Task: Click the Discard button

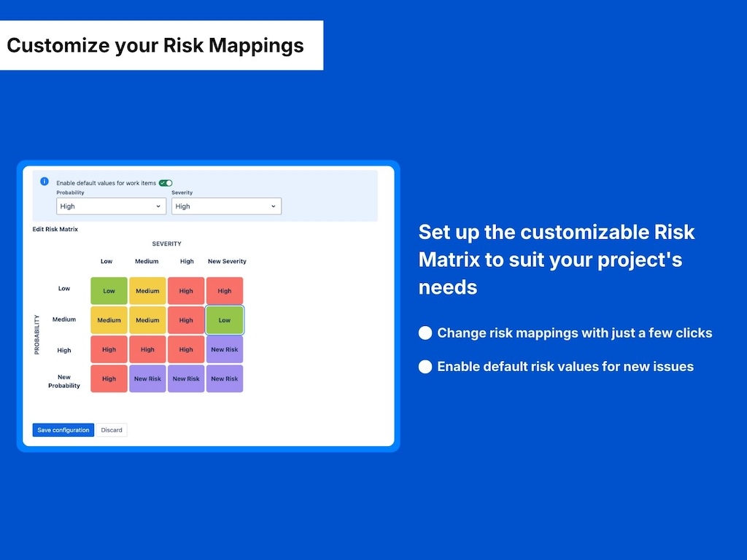Action: point(112,430)
